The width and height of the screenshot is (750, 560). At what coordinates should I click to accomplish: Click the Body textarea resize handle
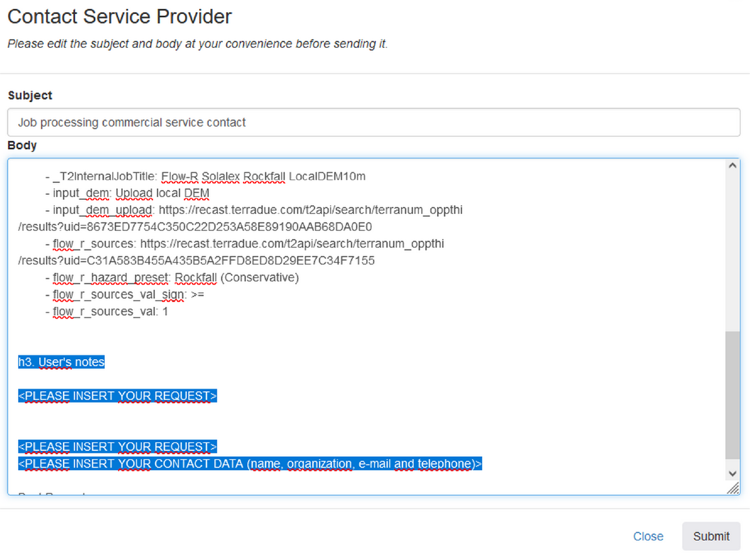(733, 489)
